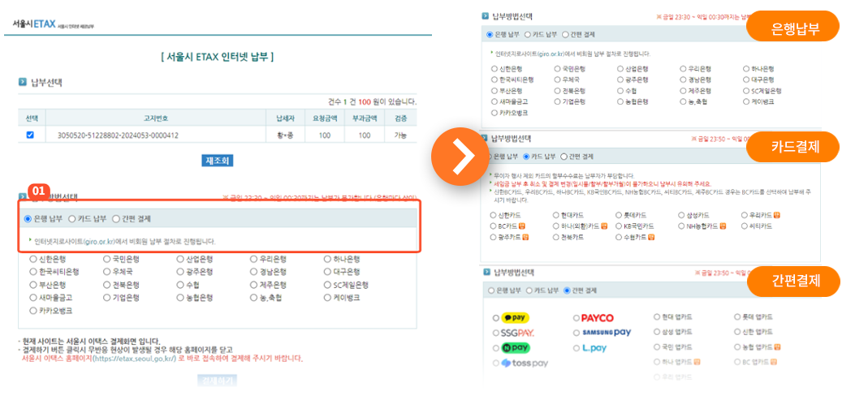Select the 현대카드 radio button
Image resolution: width=868 pixels, height=417 pixels.
pyautogui.click(x=555, y=215)
